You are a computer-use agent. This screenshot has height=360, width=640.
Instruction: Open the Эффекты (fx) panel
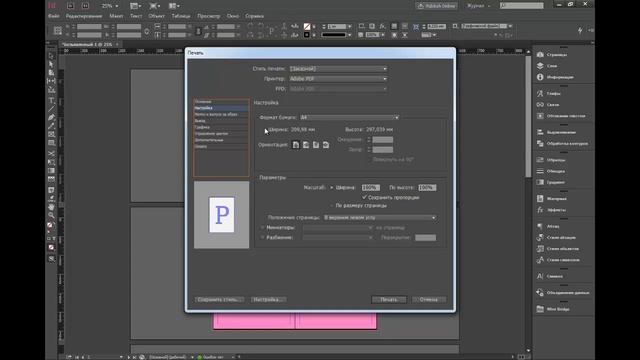[551, 210]
